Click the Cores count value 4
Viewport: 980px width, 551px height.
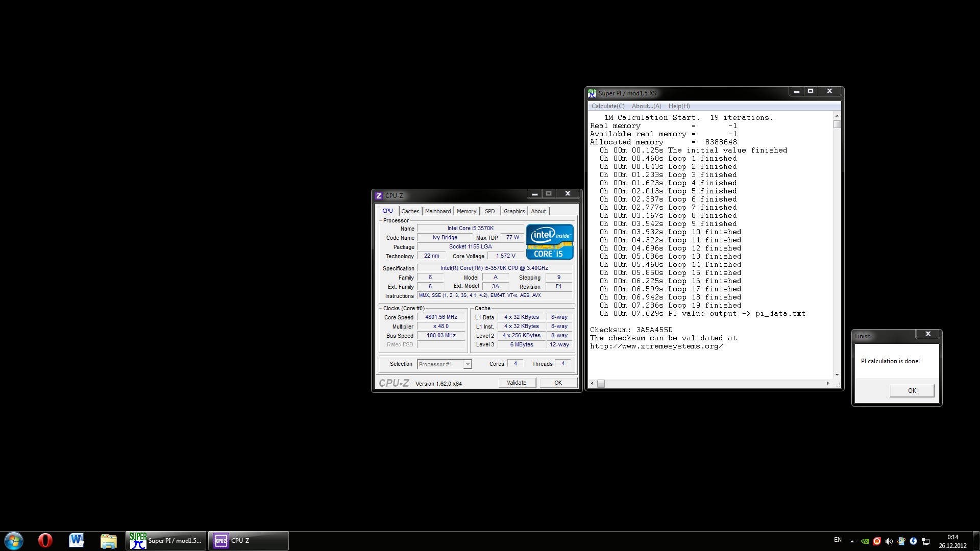(x=516, y=364)
